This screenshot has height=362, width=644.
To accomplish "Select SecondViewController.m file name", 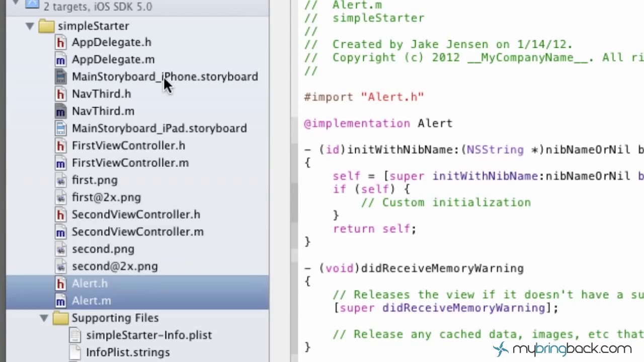I will coord(137,232).
